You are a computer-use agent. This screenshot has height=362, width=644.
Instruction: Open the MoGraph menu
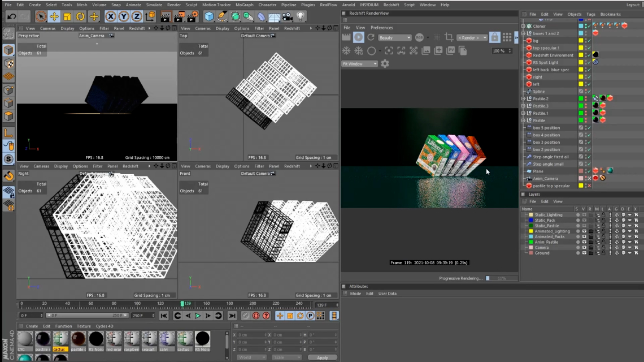[244, 5]
